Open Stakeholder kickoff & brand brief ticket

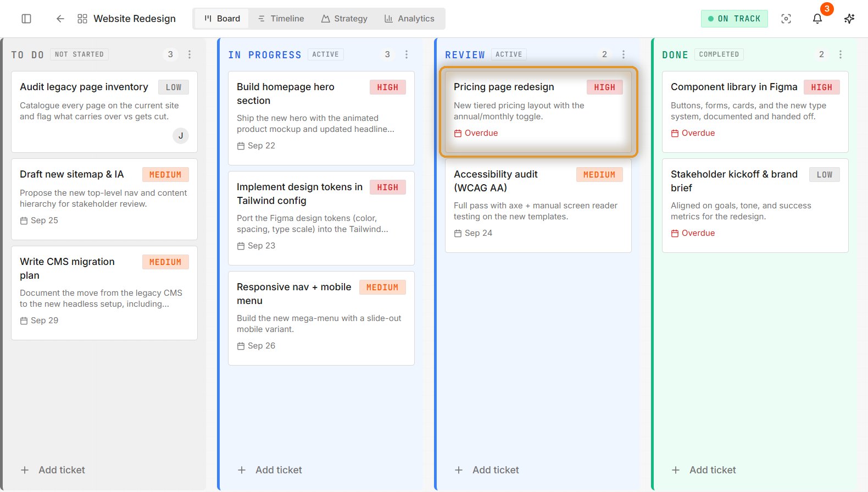[755, 206]
